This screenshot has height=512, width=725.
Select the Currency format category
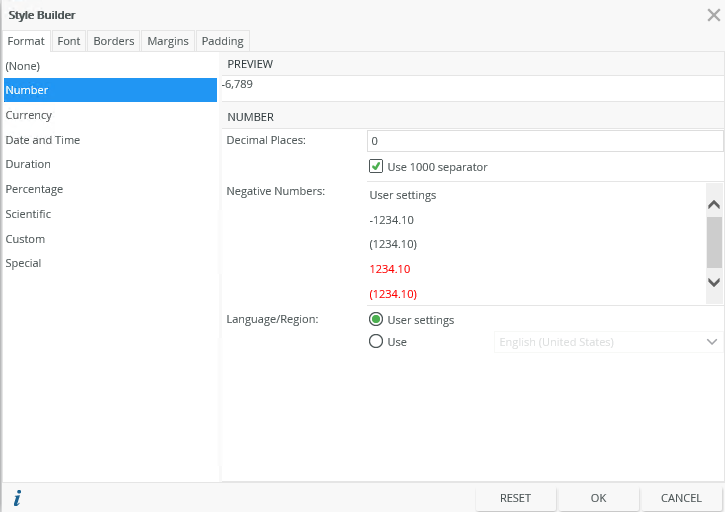click(x=29, y=115)
